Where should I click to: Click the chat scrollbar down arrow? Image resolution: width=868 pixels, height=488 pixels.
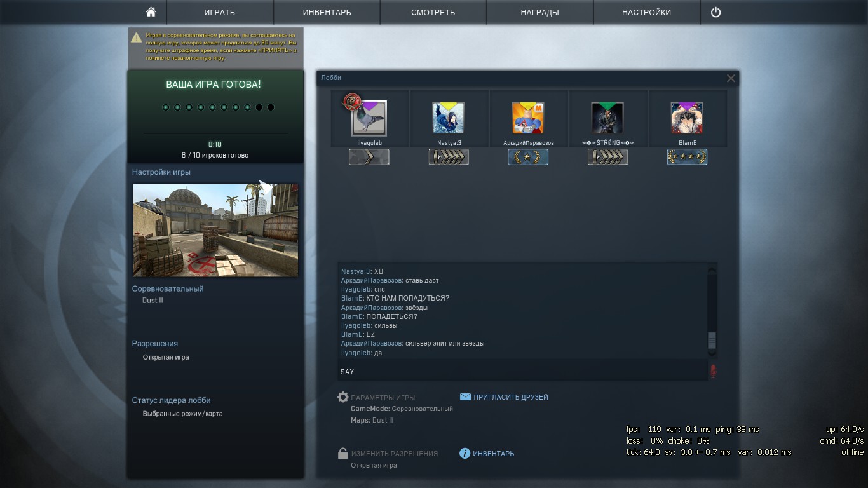click(x=712, y=353)
